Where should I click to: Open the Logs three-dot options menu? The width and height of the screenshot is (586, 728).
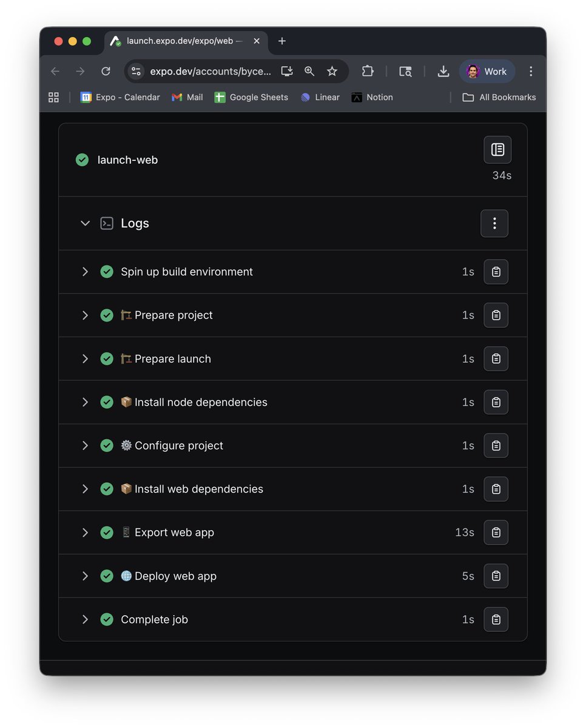(494, 223)
